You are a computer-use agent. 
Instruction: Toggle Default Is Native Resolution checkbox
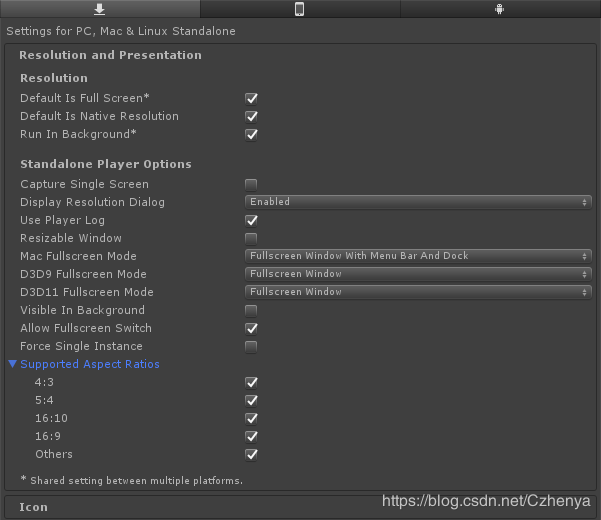pos(251,116)
